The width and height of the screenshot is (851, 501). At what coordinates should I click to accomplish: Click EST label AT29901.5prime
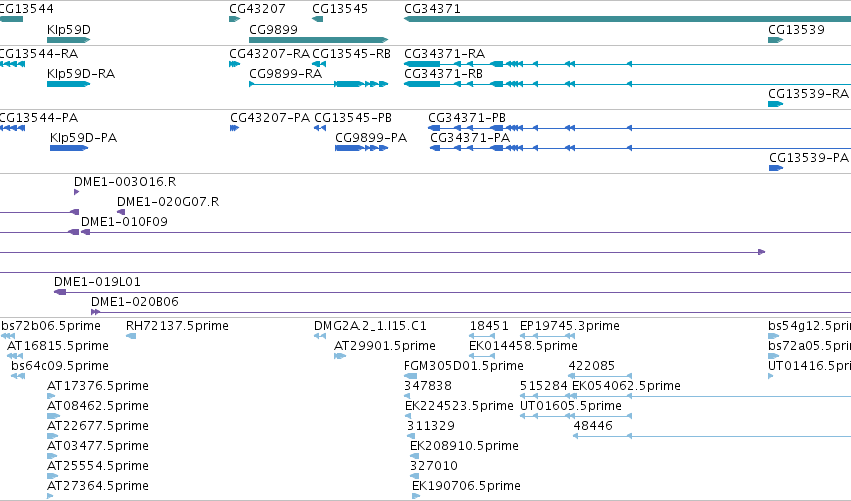click(x=385, y=346)
